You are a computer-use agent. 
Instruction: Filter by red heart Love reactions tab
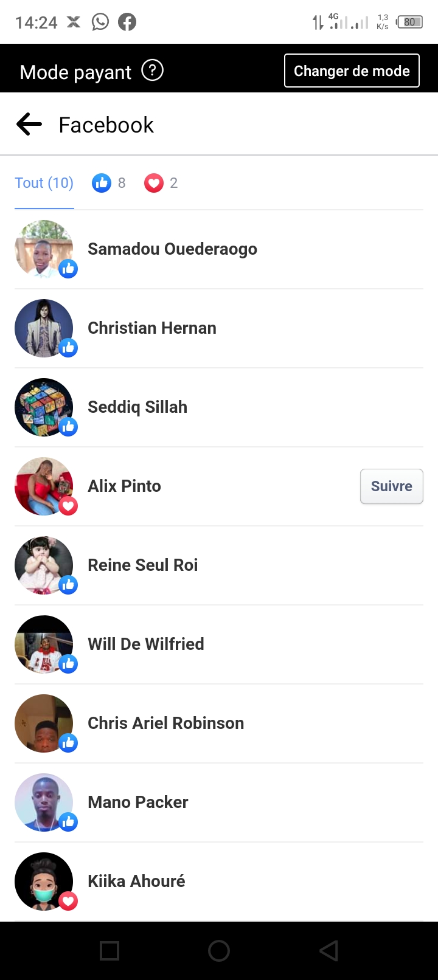coord(161,183)
